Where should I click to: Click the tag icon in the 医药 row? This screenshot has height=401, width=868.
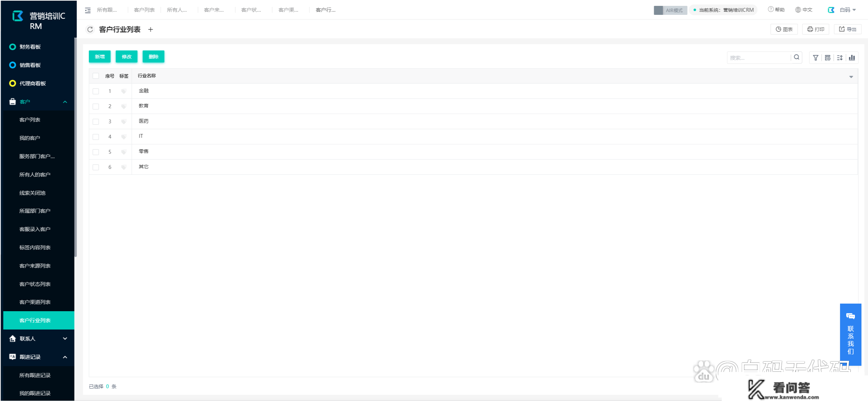tap(124, 122)
